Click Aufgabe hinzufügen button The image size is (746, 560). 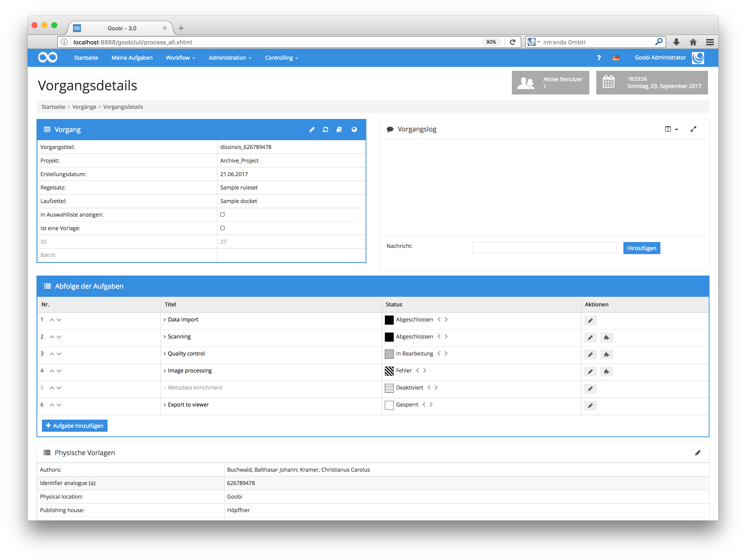75,426
